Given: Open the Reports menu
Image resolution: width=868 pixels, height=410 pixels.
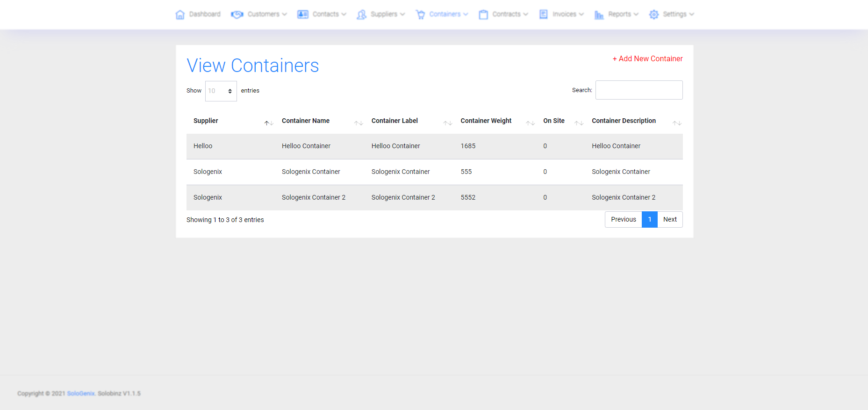Looking at the screenshot, I should click(x=619, y=14).
